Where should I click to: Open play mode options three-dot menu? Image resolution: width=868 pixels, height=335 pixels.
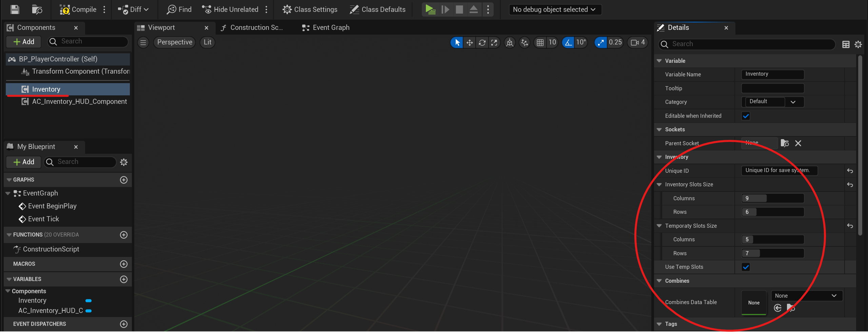(488, 10)
